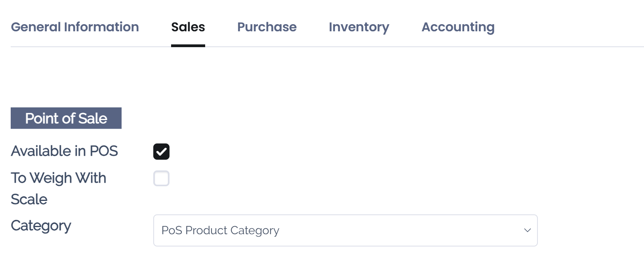This screenshot has width=644, height=277.
Task: Click the chevron on the Category field
Action: tap(527, 230)
